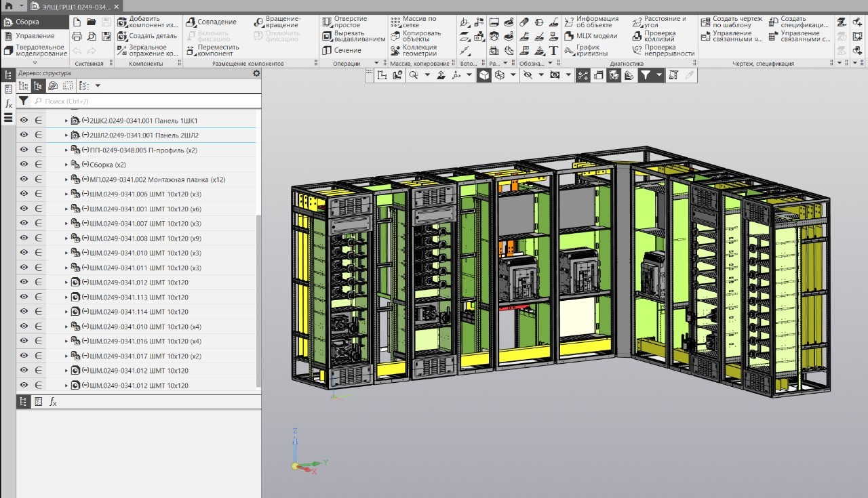Image resolution: width=868 pixels, height=498 pixels.
Task: Hide Панель 1ШК1 using its eye icon
Action: 24,121
